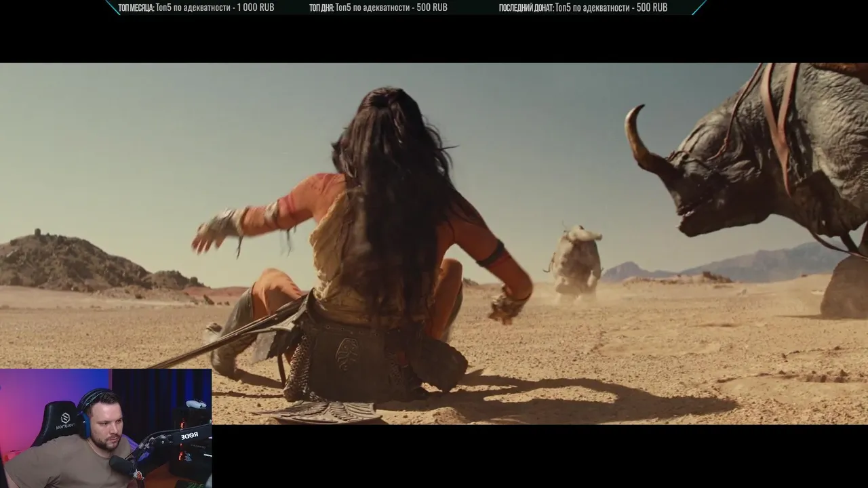Viewport: 868px width, 488px height.
Task: Click the ПОСЛЕДНИЙ ДОНАТ text
Action: (583, 7)
